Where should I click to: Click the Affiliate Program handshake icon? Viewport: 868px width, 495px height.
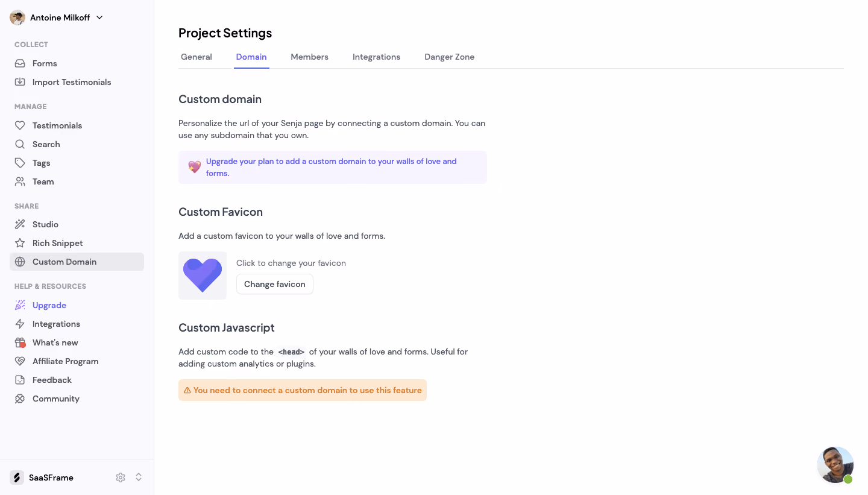20,361
